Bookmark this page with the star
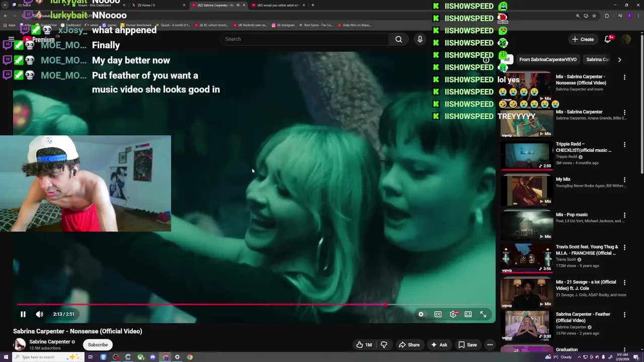The height and width of the screenshot is (362, 644). coord(594,16)
